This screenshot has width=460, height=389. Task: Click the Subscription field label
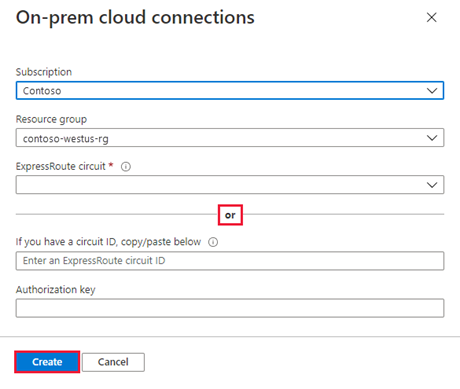point(44,72)
